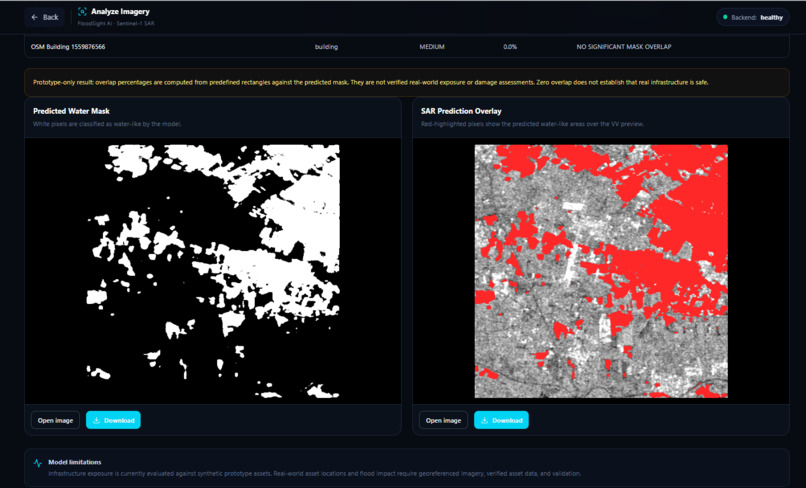This screenshot has height=488, width=806.
Task: Click the SAR Prediction Overlay heading
Action: tap(461, 111)
